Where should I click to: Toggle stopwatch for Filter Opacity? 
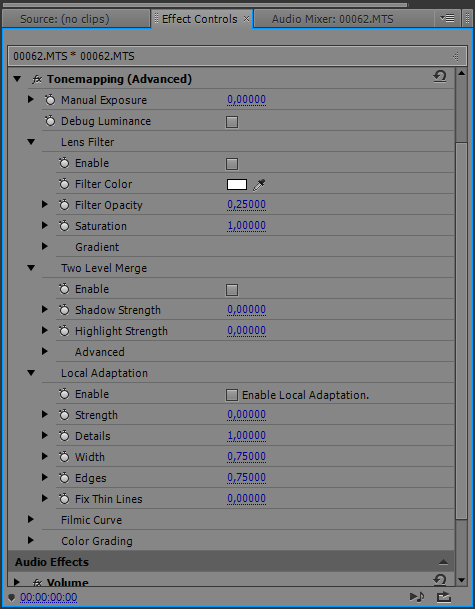tap(64, 205)
